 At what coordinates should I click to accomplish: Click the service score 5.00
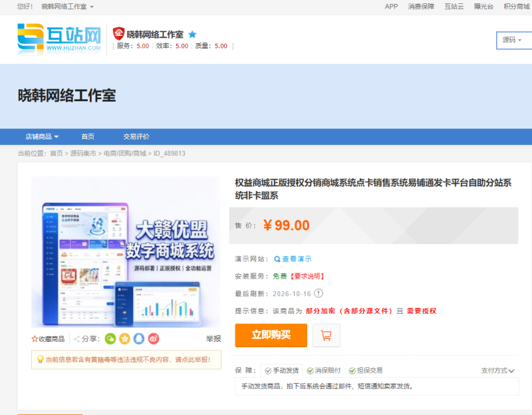pos(143,46)
